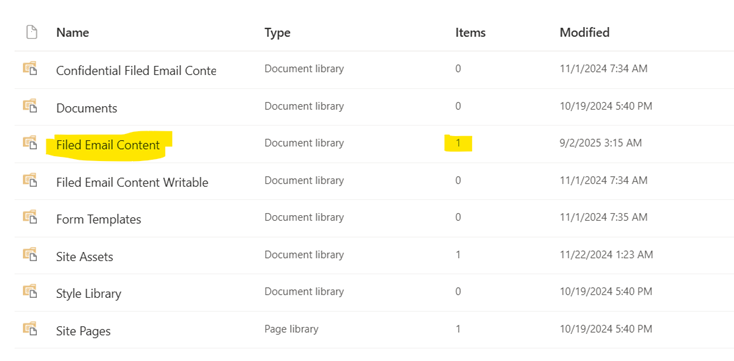Open the Filed Email Content library
The image size is (734, 361).
(x=108, y=145)
